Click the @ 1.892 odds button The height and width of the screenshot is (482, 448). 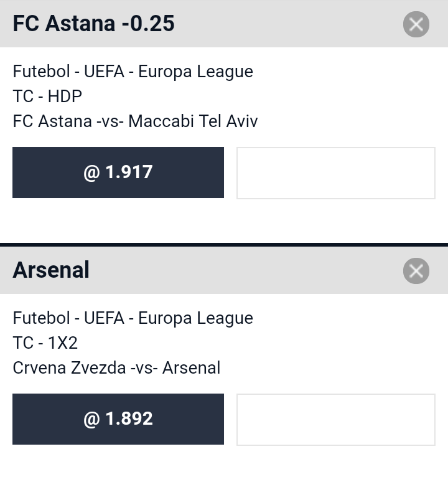pos(118,419)
